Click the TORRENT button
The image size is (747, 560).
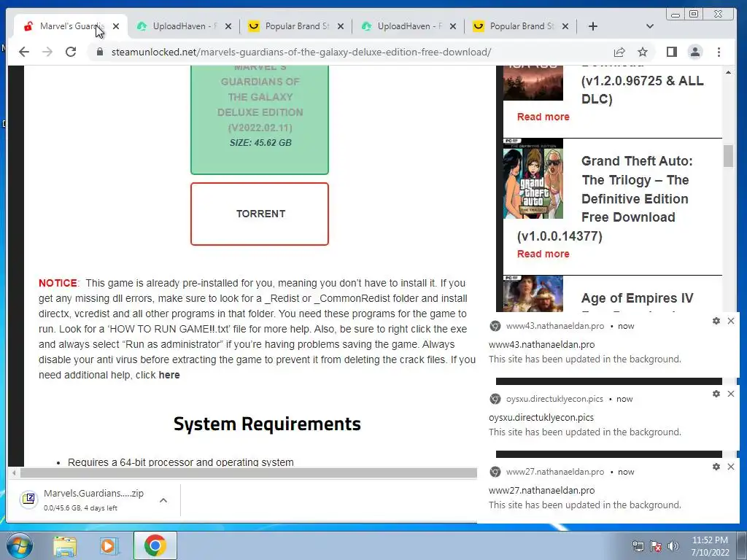[260, 214]
